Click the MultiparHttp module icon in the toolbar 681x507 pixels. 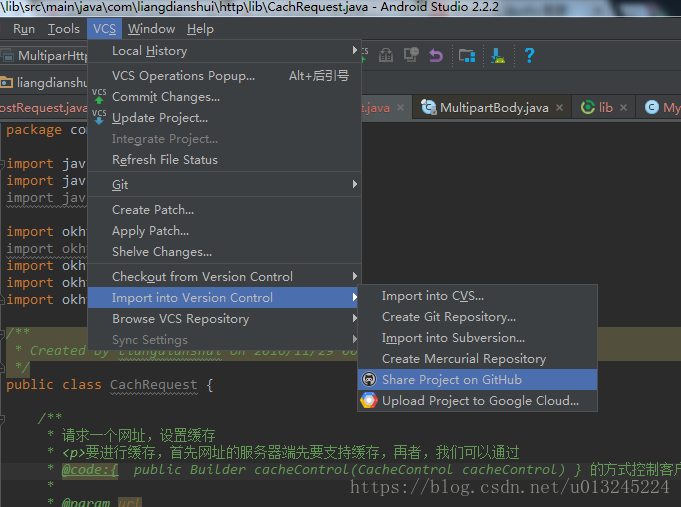tap(7, 56)
